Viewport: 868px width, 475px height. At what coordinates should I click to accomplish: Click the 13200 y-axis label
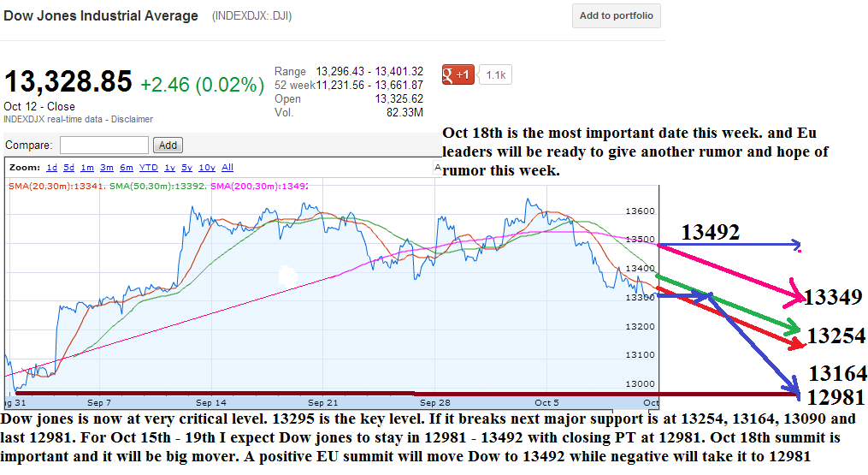coord(640,326)
